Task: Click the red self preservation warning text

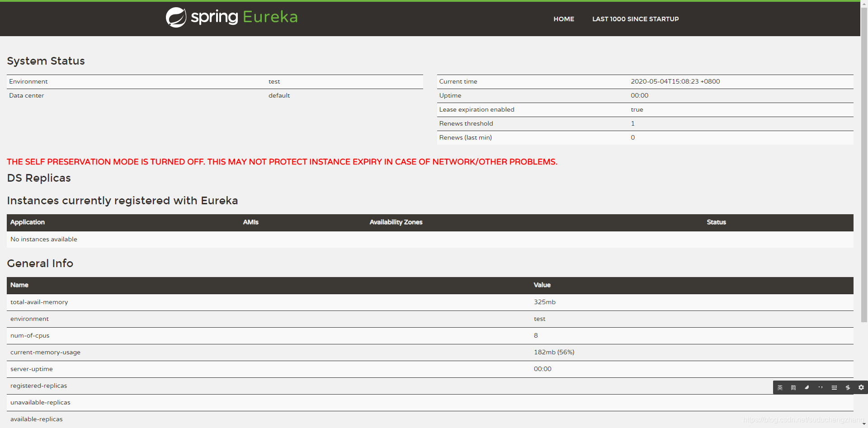Action: [282, 162]
